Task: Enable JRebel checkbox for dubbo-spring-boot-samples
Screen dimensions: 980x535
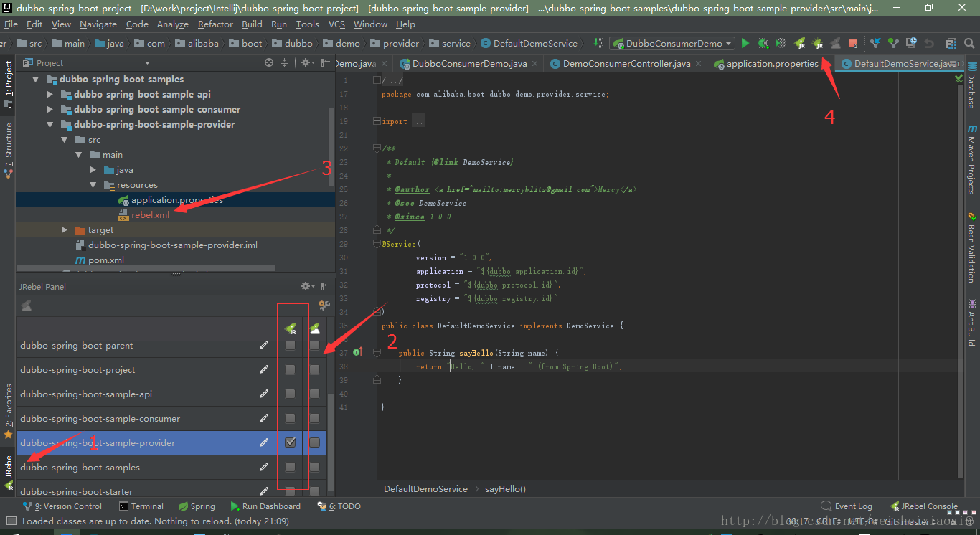Action: coord(290,468)
